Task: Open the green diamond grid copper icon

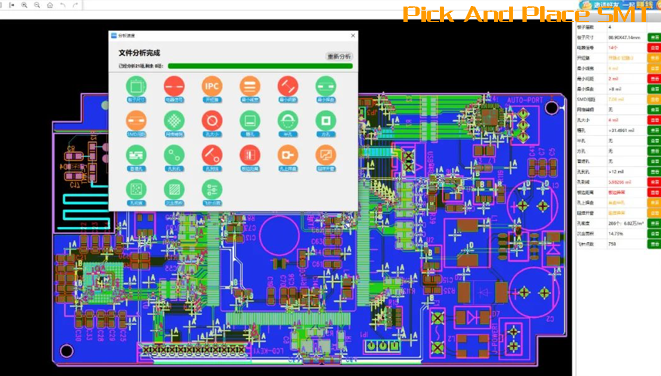Action: point(174,121)
